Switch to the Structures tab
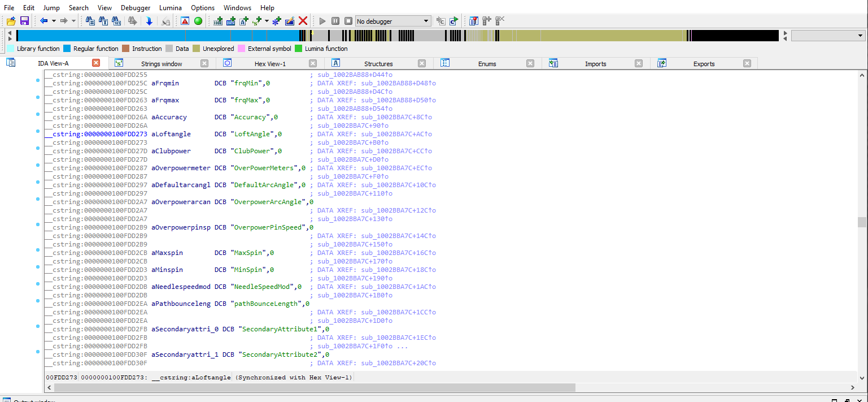Image resolution: width=868 pixels, height=402 pixels. click(378, 64)
